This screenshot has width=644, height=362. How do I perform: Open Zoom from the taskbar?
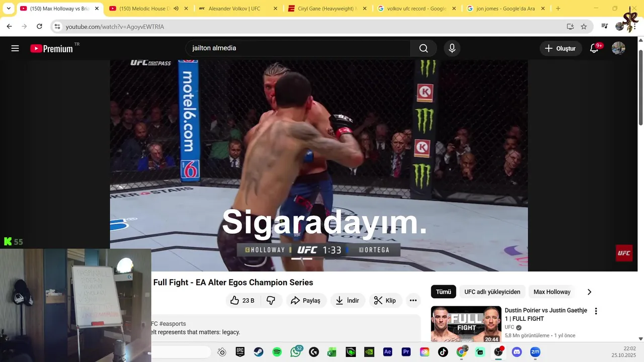pyautogui.click(x=535, y=352)
